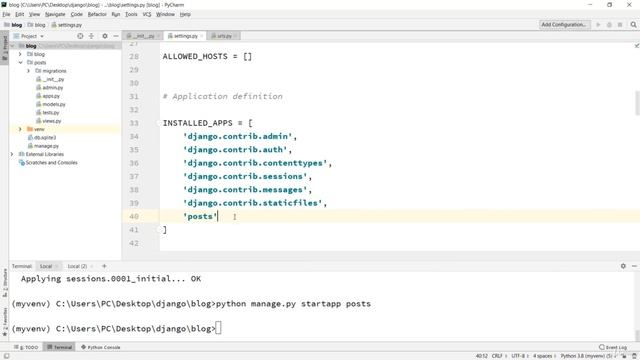
Task: Open admin.py in project tree
Action: (x=49, y=87)
